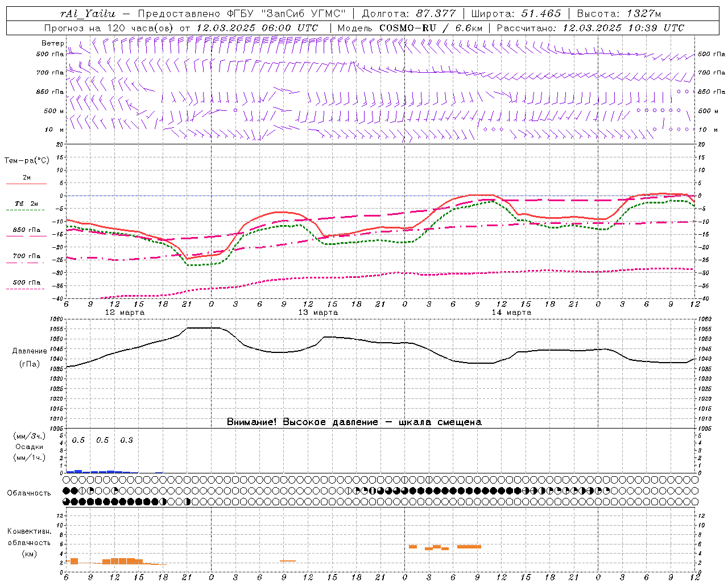This screenshot has width=728, height=582.
Task: Click the '12' tick on left convective axis
Action: coord(60,516)
